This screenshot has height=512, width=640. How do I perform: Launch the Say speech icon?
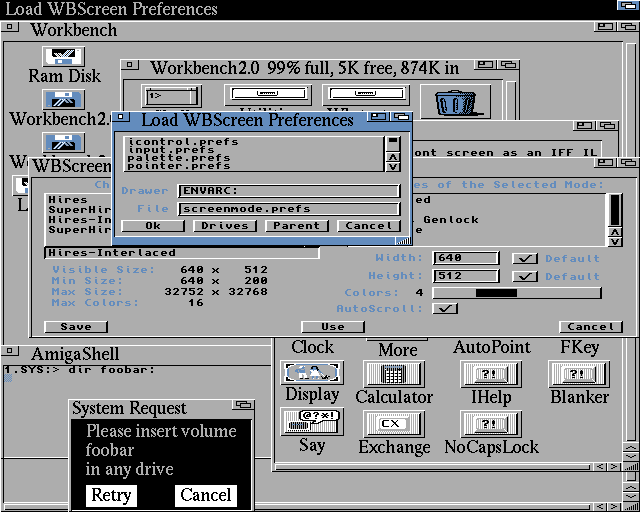click(x=312, y=422)
